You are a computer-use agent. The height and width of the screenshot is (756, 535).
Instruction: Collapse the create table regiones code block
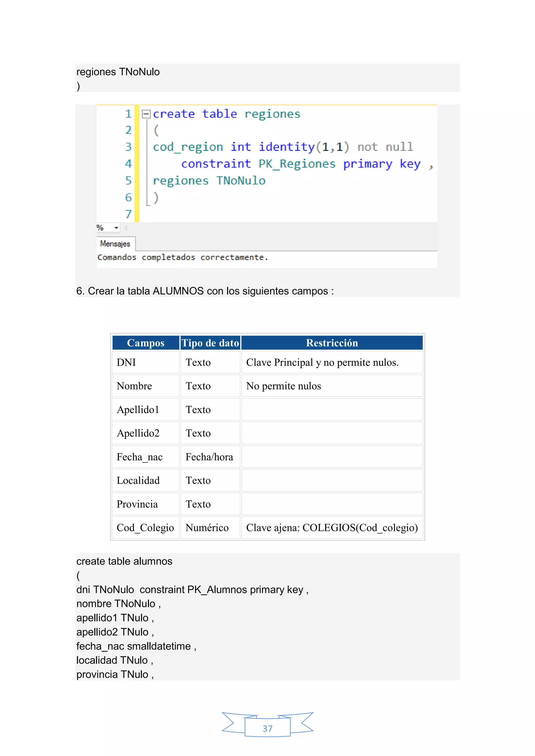[146, 114]
